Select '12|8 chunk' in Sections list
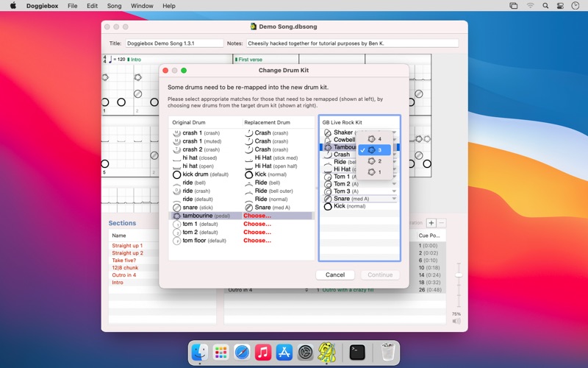The width and height of the screenshot is (588, 368). pos(125,268)
